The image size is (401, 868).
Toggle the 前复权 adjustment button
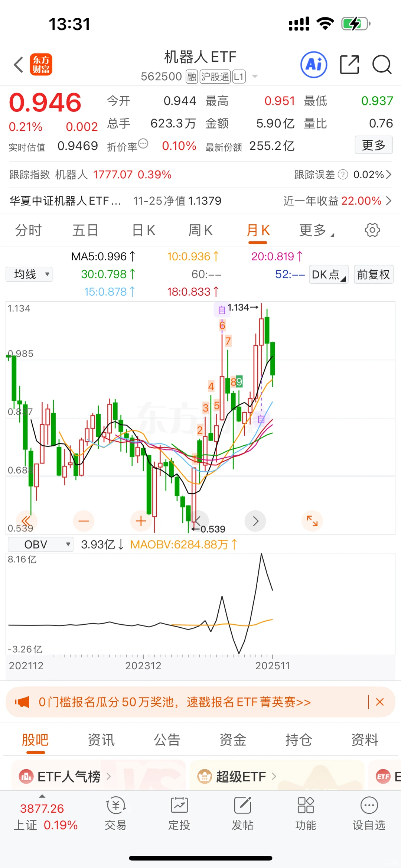[x=374, y=274]
